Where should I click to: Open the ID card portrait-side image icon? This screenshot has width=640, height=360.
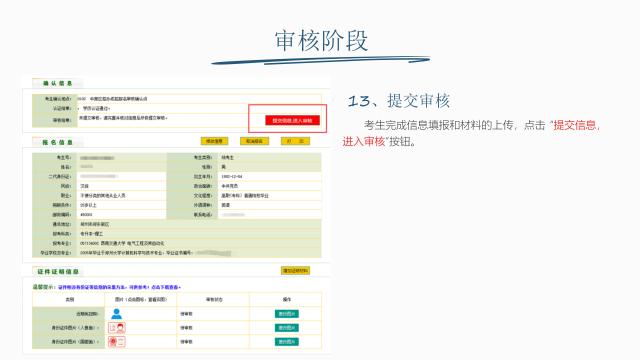click(x=117, y=328)
